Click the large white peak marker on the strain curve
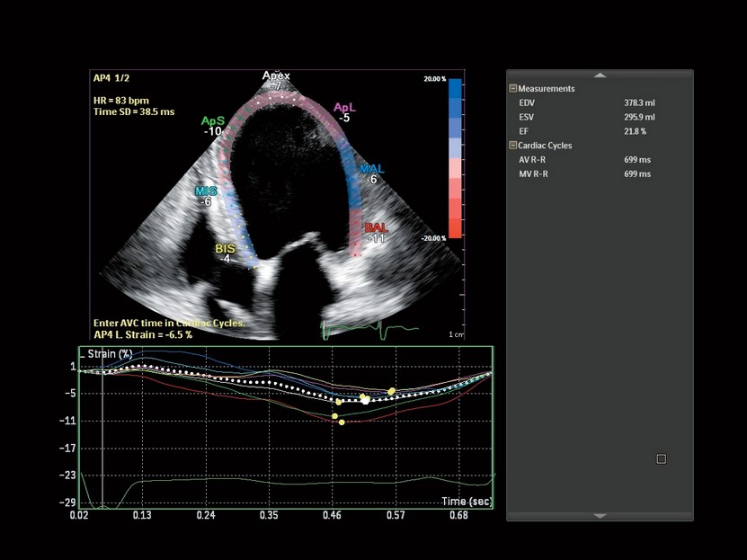The height and width of the screenshot is (560, 747). tap(366, 400)
